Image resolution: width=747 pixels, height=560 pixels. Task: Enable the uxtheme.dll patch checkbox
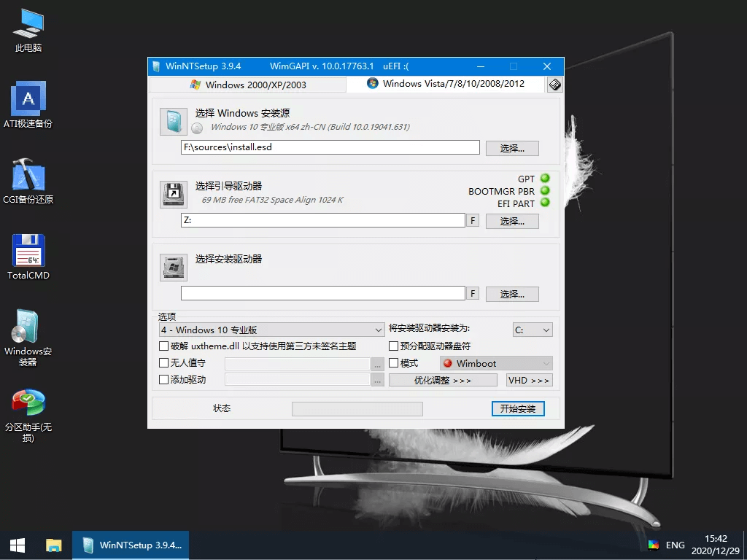coord(163,346)
